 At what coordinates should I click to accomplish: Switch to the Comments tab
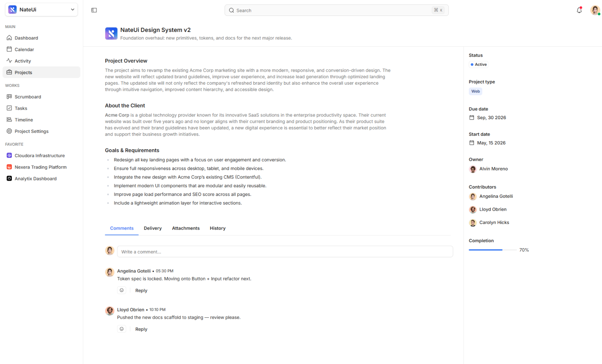tap(122, 228)
